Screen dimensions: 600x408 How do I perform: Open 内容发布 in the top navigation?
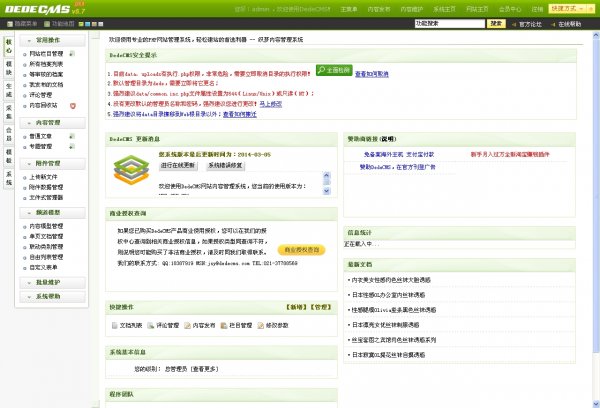tap(379, 9)
